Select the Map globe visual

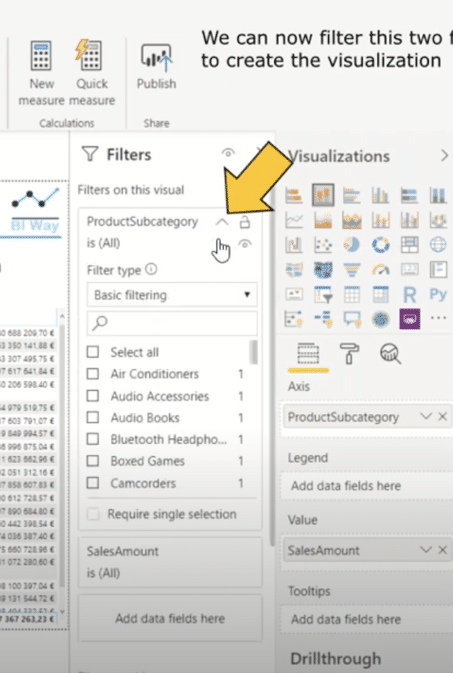pyautogui.click(x=438, y=245)
